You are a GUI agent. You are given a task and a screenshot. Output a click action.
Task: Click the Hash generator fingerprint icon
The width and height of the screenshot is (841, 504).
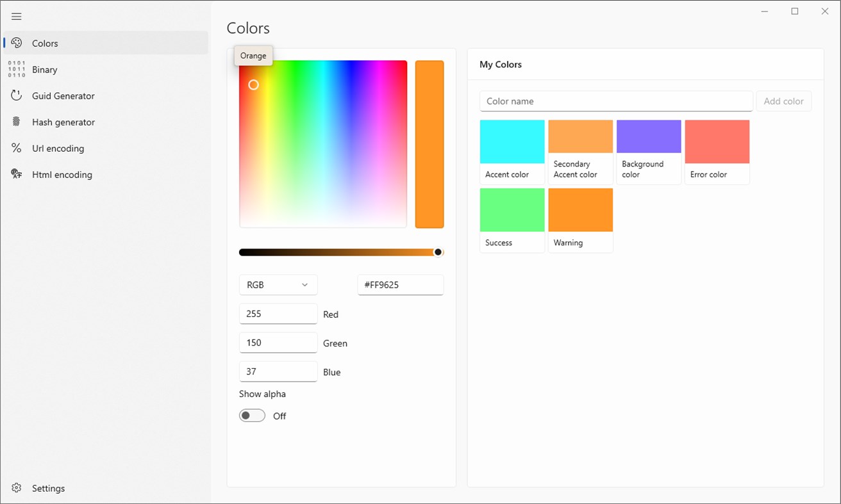(x=17, y=122)
